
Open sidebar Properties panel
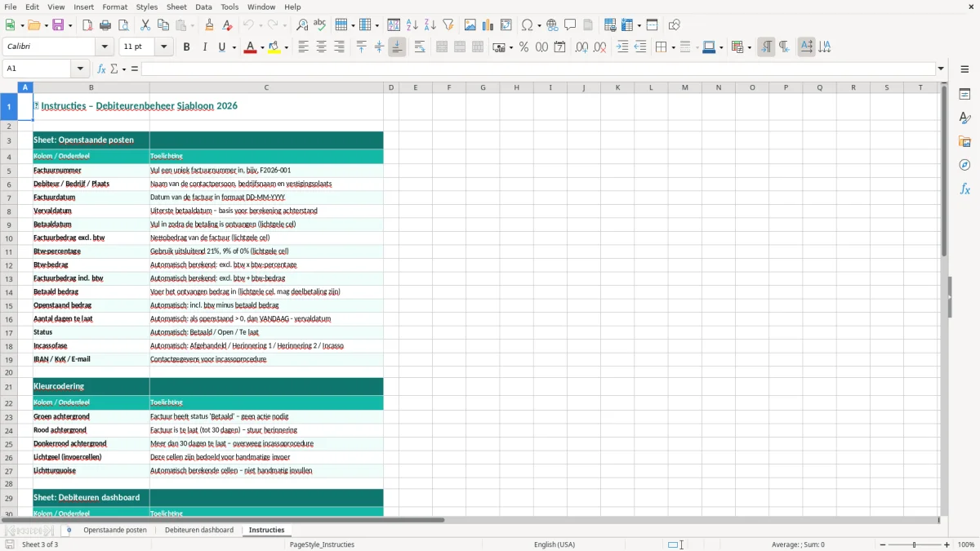[x=964, y=95]
